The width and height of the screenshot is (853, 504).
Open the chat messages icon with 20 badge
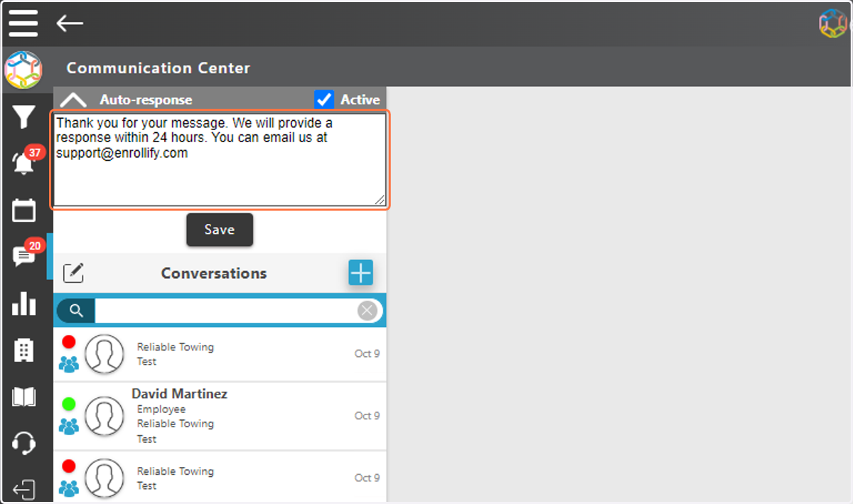click(x=25, y=254)
